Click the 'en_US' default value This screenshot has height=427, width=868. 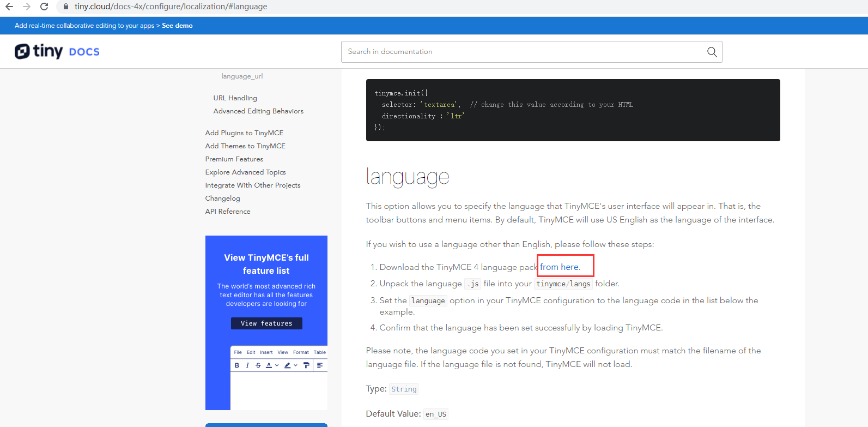pos(436,414)
